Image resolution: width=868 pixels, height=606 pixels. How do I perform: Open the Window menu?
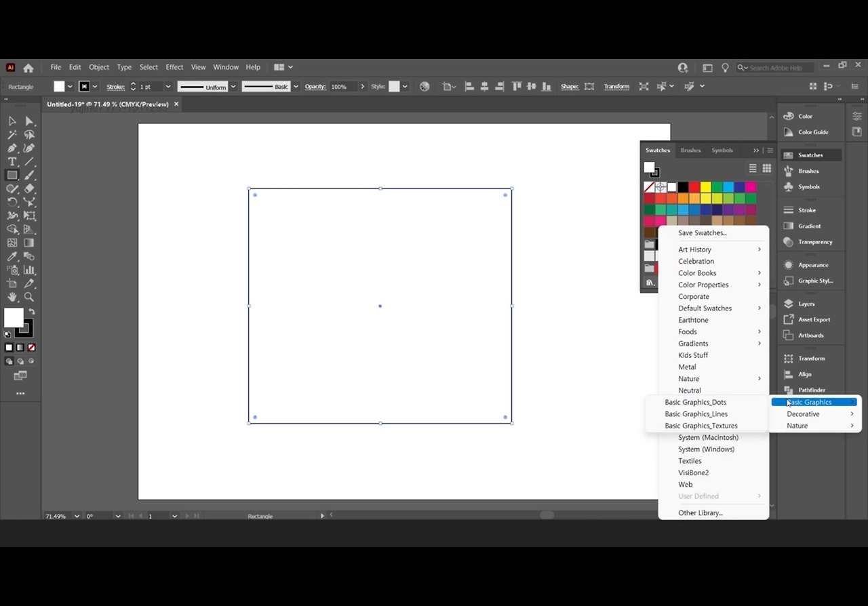click(226, 67)
